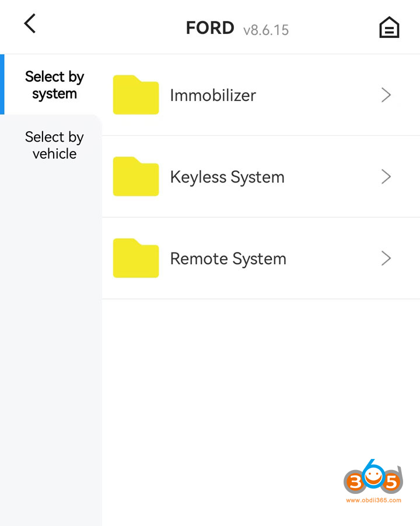Click the blue active tab indicator bar
420x526 pixels.
pos(2,85)
